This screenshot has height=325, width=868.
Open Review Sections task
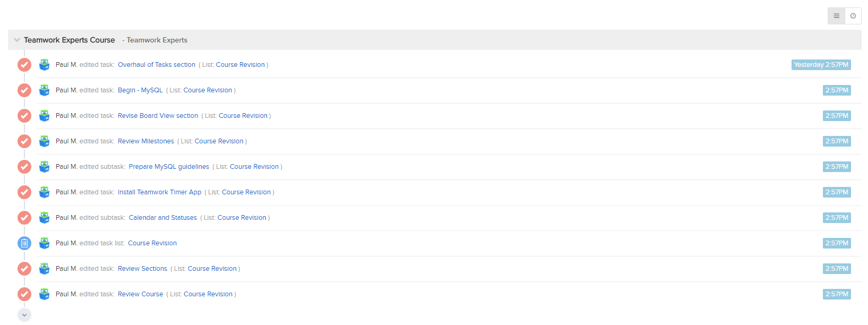coord(142,269)
